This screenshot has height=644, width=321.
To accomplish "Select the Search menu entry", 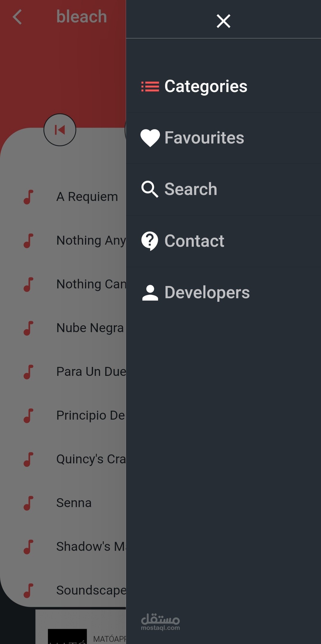I will coord(191,189).
